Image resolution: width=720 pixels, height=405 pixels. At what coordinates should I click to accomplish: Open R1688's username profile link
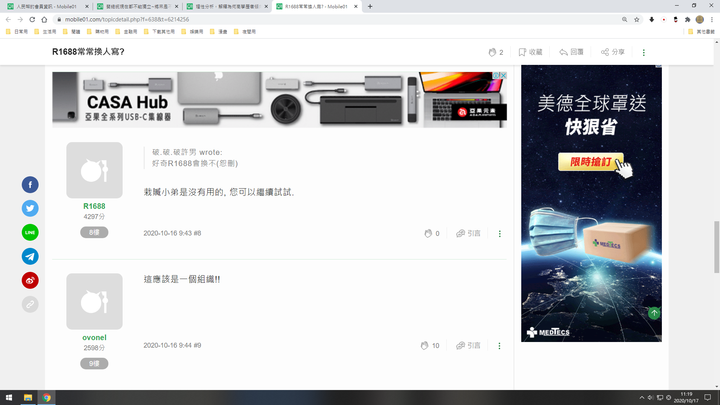point(94,206)
